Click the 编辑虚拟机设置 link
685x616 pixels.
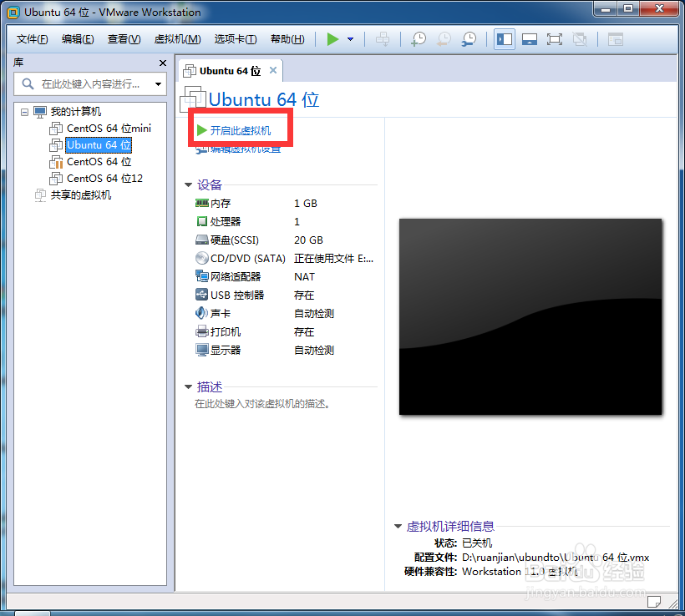[x=246, y=149]
